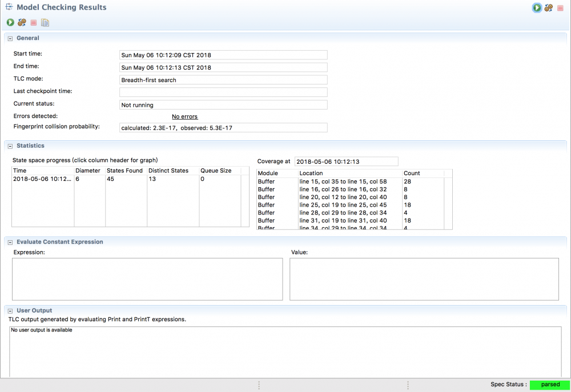Click the Spec Status label in status bar
Image resolution: width=571 pixels, height=392 pixels.
click(x=508, y=385)
